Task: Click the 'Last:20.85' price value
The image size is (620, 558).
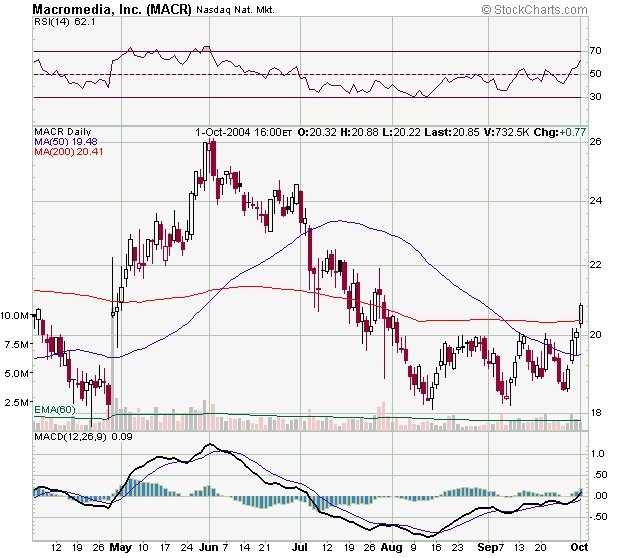Action: click(452, 132)
